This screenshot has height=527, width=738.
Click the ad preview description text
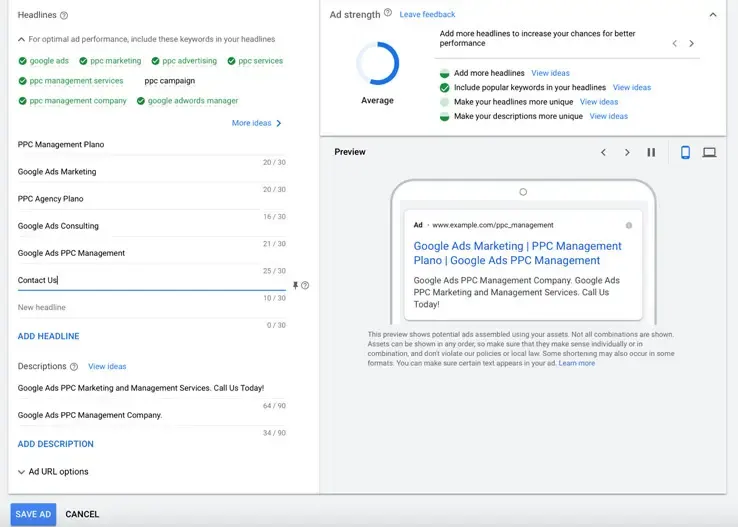coord(516,292)
